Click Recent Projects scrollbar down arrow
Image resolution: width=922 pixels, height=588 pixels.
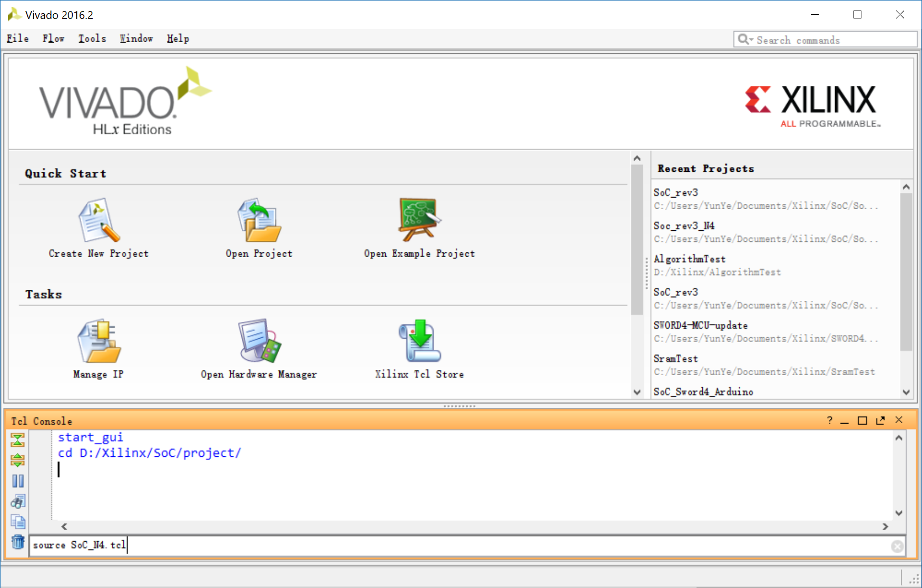coord(906,392)
